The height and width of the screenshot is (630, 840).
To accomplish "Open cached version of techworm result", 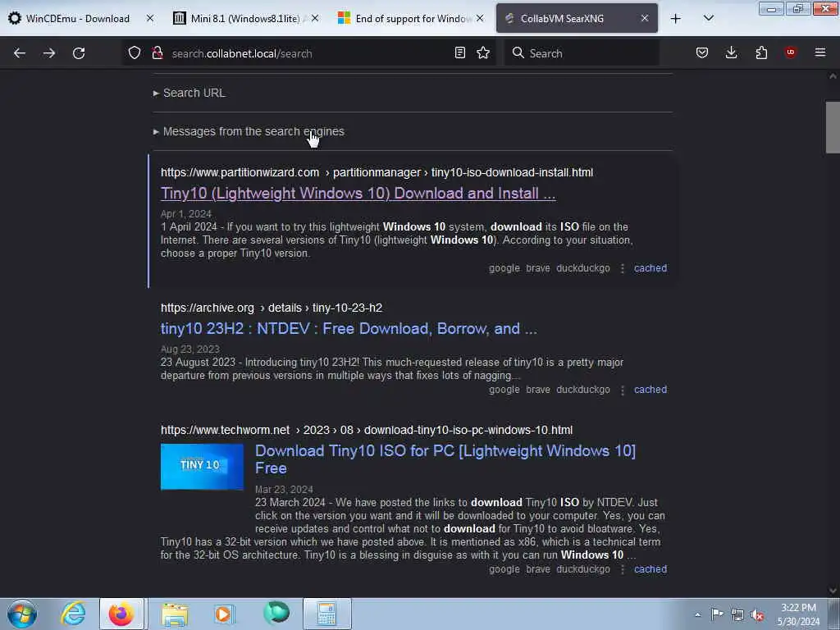I will pyautogui.click(x=651, y=569).
